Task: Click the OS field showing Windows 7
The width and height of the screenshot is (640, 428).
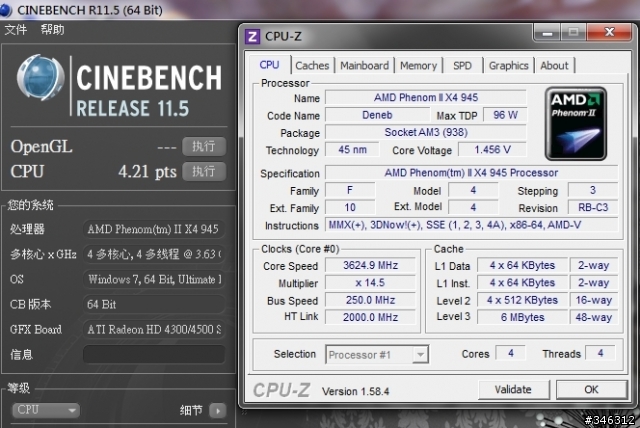Action: (x=154, y=279)
